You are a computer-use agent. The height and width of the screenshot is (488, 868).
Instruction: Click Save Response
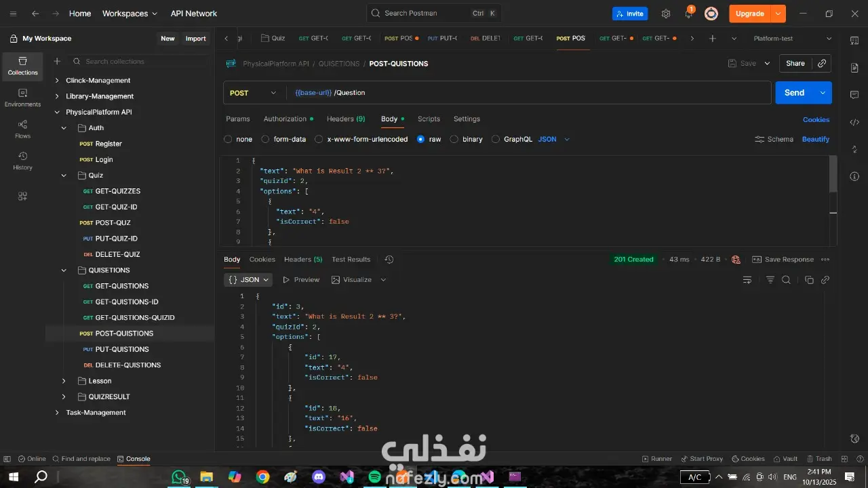click(x=783, y=260)
